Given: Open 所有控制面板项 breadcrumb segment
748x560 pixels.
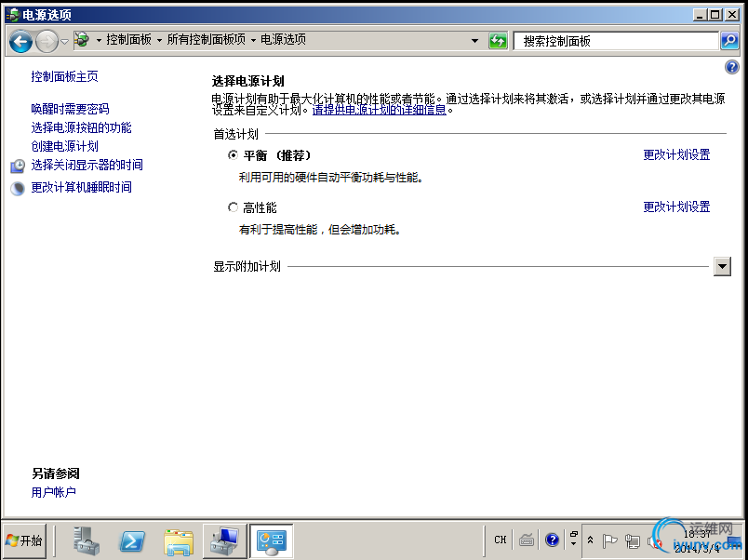Looking at the screenshot, I should coord(207,40).
